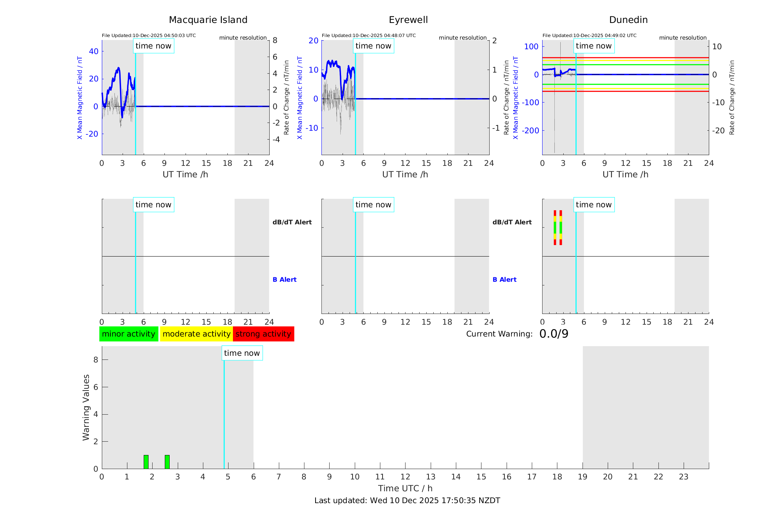Image resolution: width=784 pixels, height=532 pixels.
Task: Click the Current Warning 0.0/9 value
Action: (x=554, y=334)
